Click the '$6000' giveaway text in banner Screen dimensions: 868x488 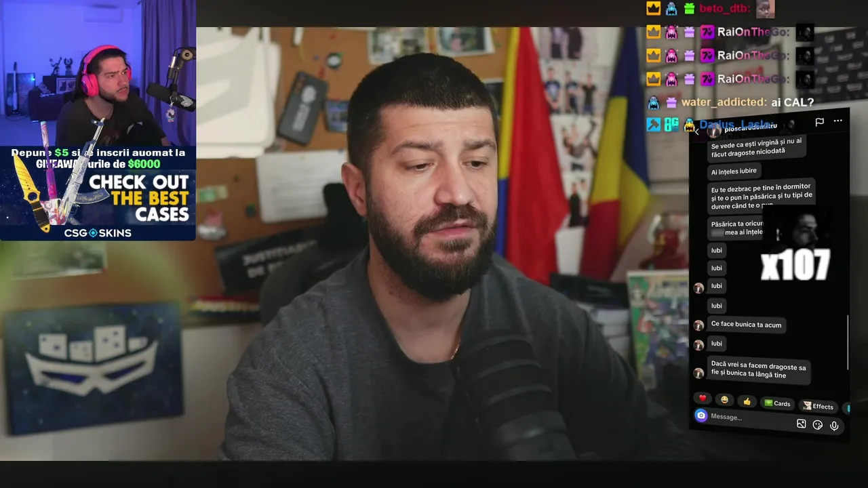(144, 164)
